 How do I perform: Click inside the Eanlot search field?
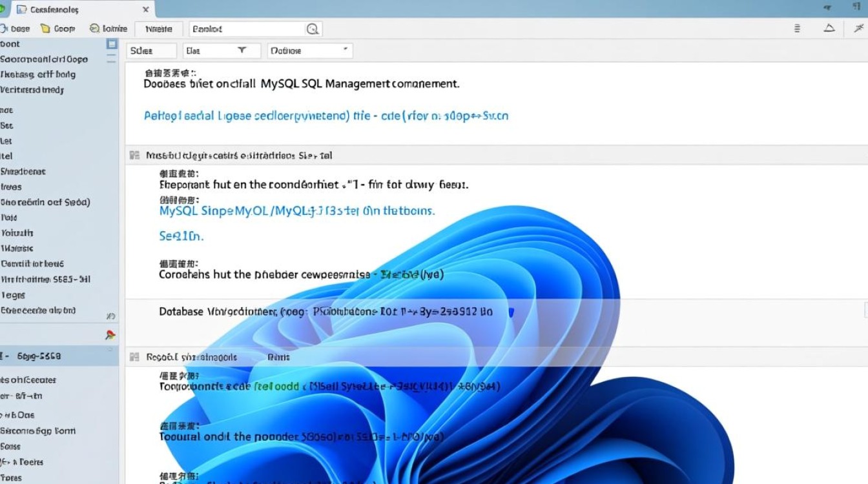click(x=245, y=29)
